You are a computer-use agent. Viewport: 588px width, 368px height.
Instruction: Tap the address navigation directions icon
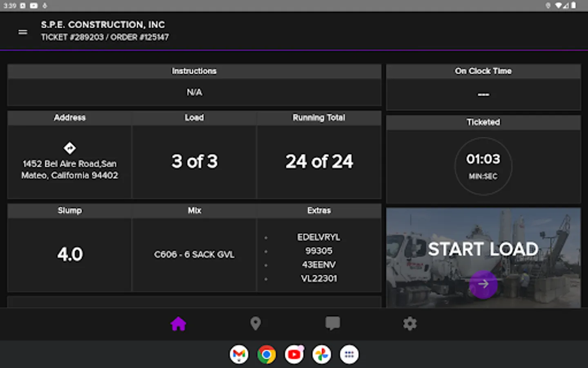tap(70, 148)
